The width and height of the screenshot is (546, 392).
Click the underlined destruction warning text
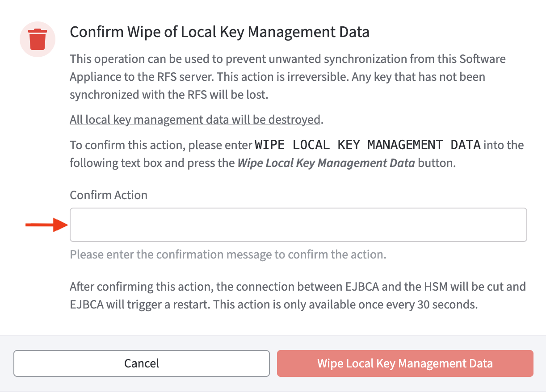194,119
